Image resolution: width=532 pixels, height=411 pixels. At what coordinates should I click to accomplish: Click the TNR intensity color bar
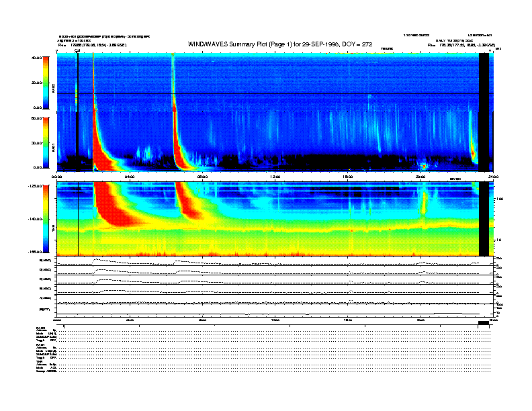pyautogui.click(x=46, y=219)
